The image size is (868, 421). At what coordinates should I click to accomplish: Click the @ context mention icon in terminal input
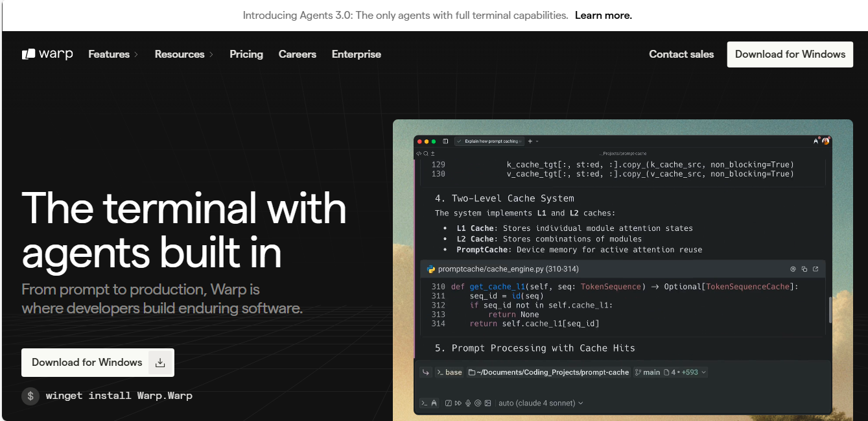478,403
